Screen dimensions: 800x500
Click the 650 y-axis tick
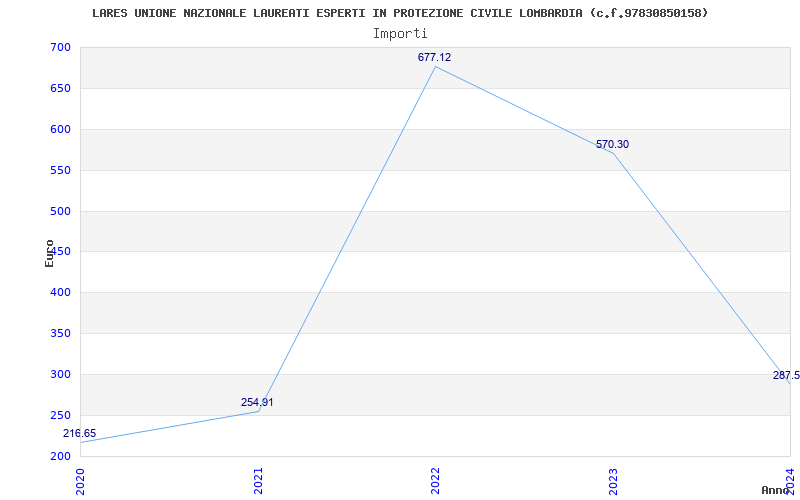(x=60, y=88)
